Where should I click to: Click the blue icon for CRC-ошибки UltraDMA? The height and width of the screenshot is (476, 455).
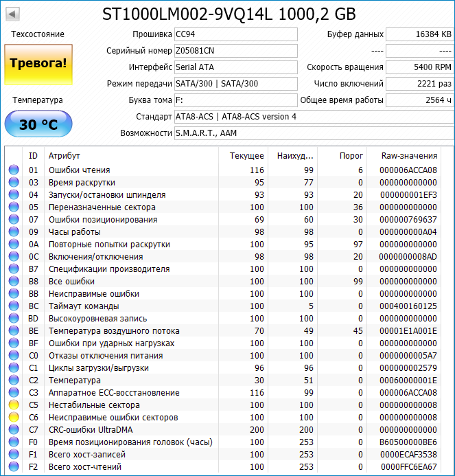point(14,430)
